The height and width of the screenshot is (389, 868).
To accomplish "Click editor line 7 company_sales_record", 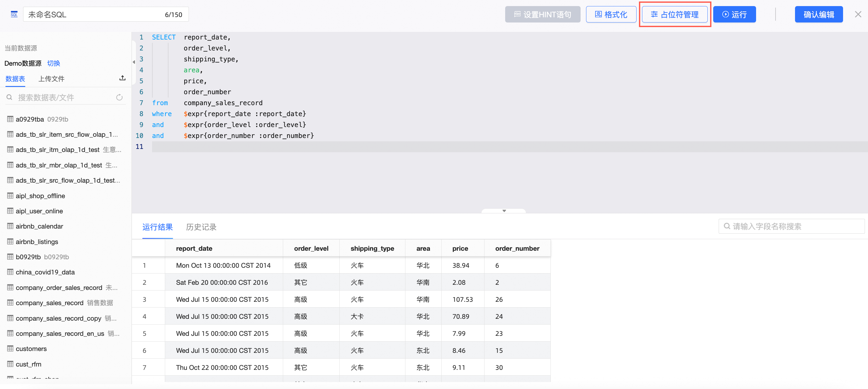I will (x=223, y=103).
